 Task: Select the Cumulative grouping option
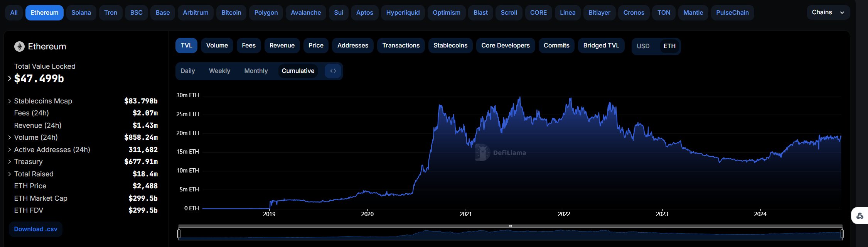click(x=298, y=71)
